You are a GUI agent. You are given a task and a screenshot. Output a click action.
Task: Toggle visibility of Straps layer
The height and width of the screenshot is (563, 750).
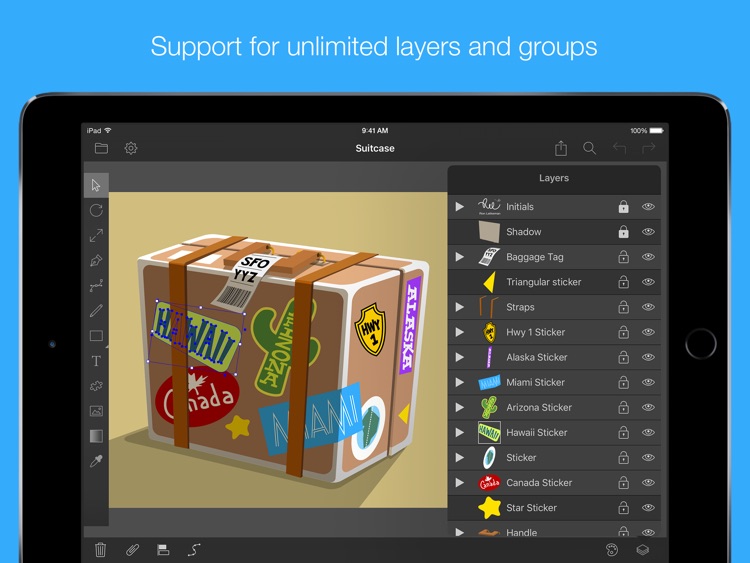point(648,307)
